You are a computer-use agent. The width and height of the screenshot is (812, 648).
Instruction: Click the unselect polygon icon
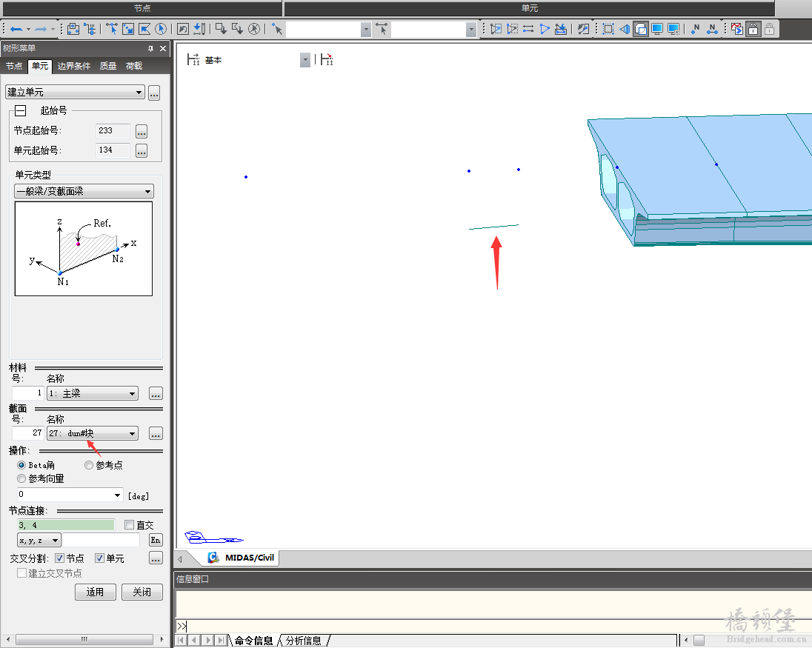[x=238, y=29]
